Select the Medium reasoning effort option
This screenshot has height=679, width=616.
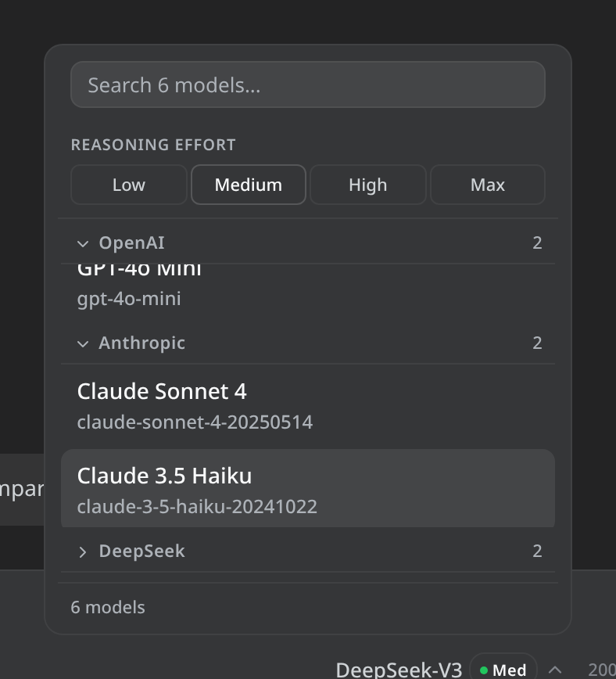click(x=249, y=185)
